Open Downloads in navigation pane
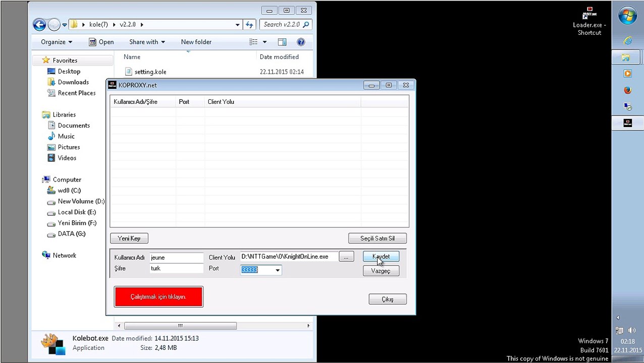The width and height of the screenshot is (644, 363). [73, 82]
